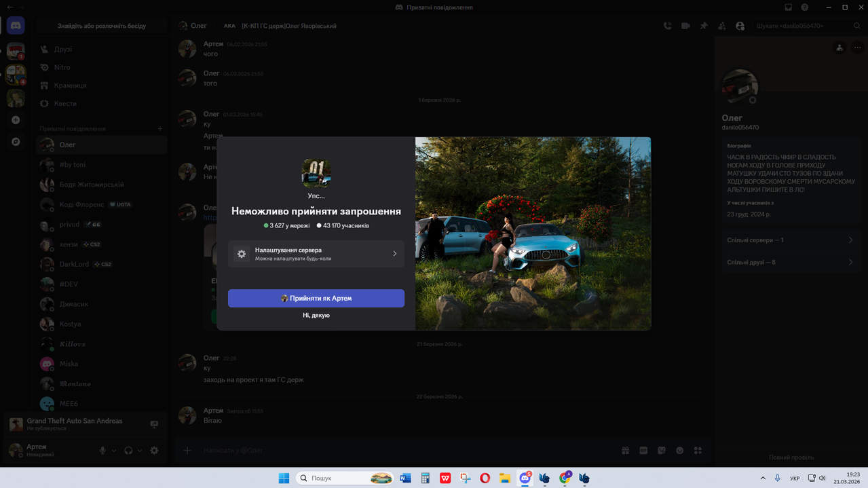
Task: Open the microphone input options arrow
Action: point(114,450)
